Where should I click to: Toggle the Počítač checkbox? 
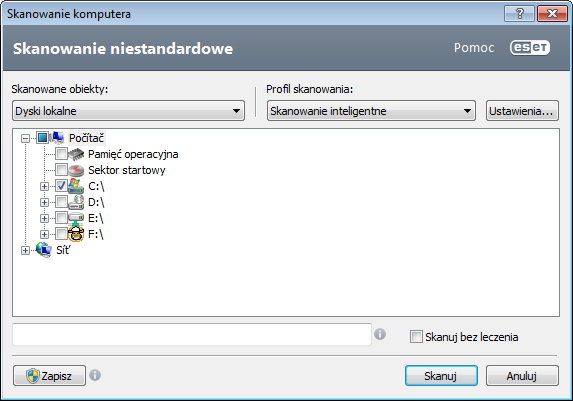click(42, 138)
